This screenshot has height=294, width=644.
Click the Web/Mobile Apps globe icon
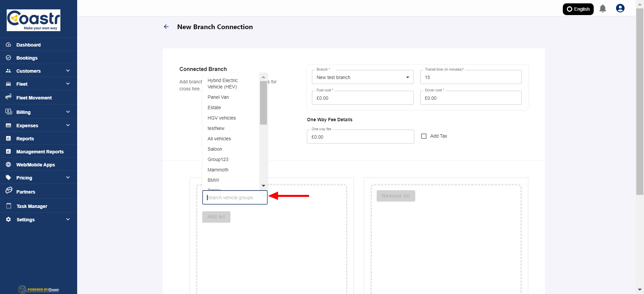click(x=8, y=164)
